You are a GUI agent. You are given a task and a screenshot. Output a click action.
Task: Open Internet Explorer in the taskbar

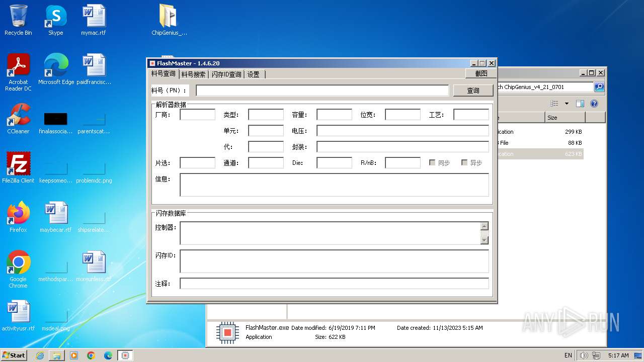pyautogui.click(x=40, y=355)
